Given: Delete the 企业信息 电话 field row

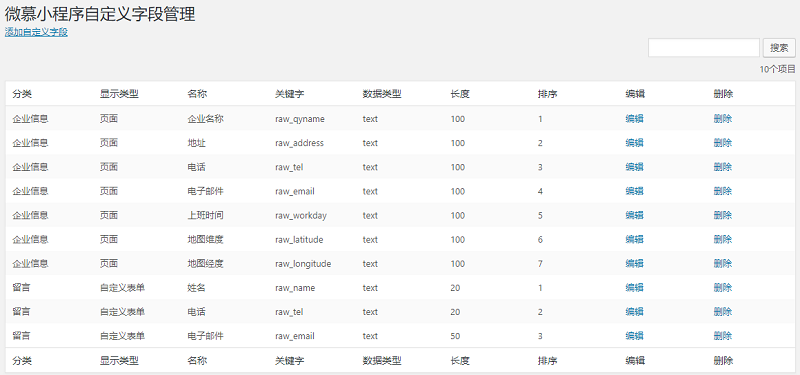Looking at the screenshot, I should tap(722, 167).
